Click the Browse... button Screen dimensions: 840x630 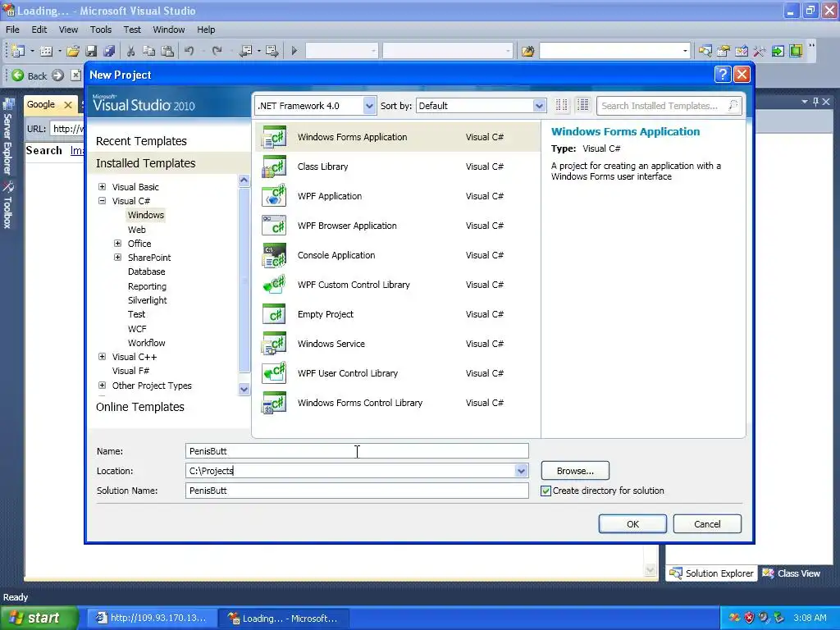tap(575, 471)
